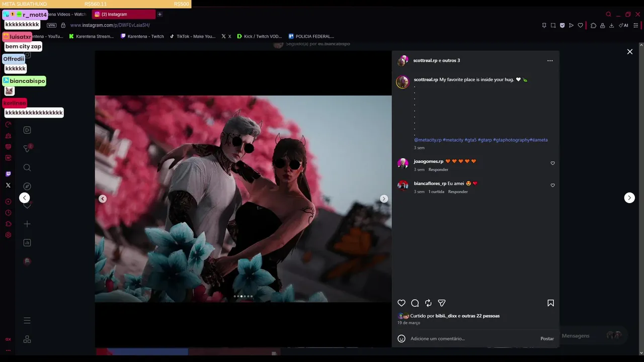Screen dimensions: 644x362
Task: Go to the previous post arrow
Action: coord(24,198)
